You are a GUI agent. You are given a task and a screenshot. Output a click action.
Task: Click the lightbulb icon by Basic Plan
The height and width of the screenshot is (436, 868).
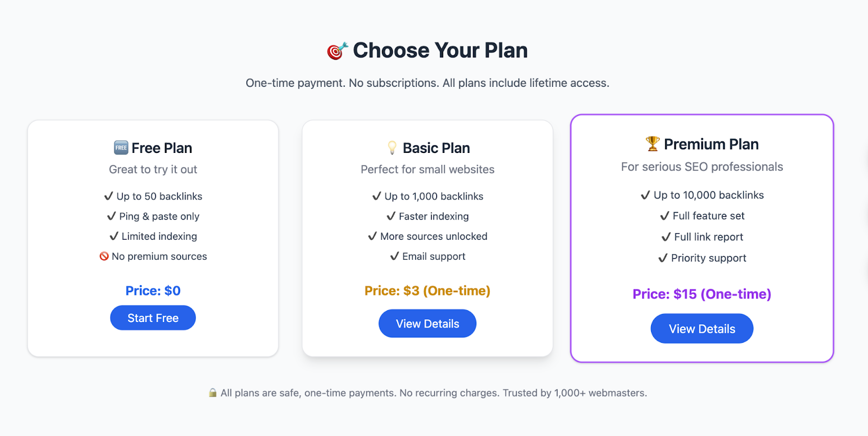click(392, 148)
